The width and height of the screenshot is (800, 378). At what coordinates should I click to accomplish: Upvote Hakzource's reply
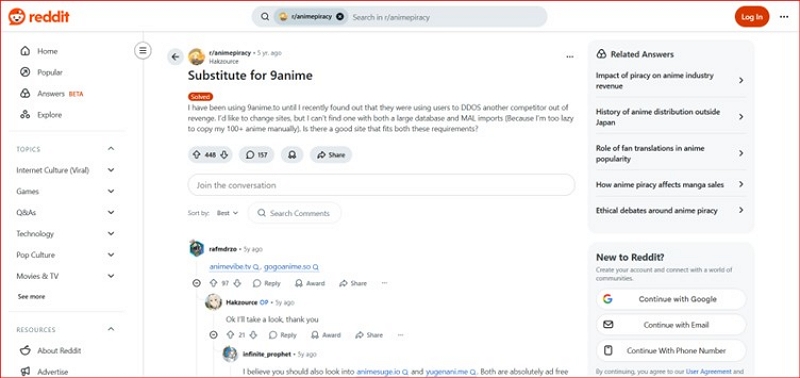coord(230,335)
